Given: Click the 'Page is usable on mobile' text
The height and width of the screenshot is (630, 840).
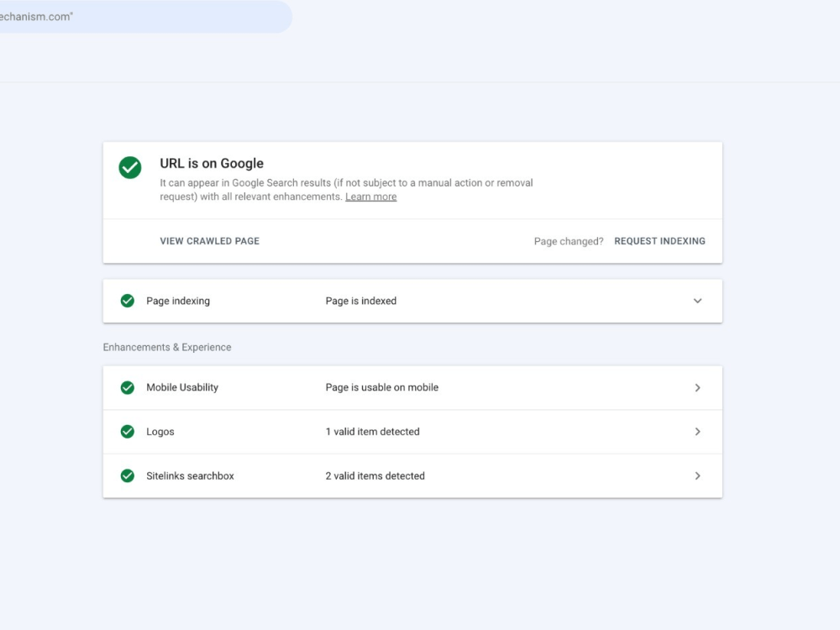Looking at the screenshot, I should coord(382,387).
